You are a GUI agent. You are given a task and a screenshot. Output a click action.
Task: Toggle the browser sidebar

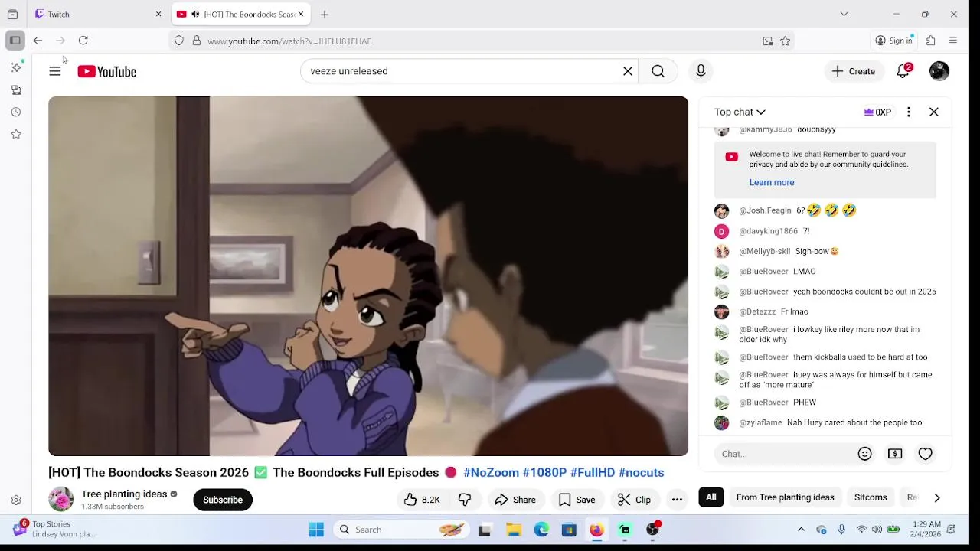click(x=15, y=41)
